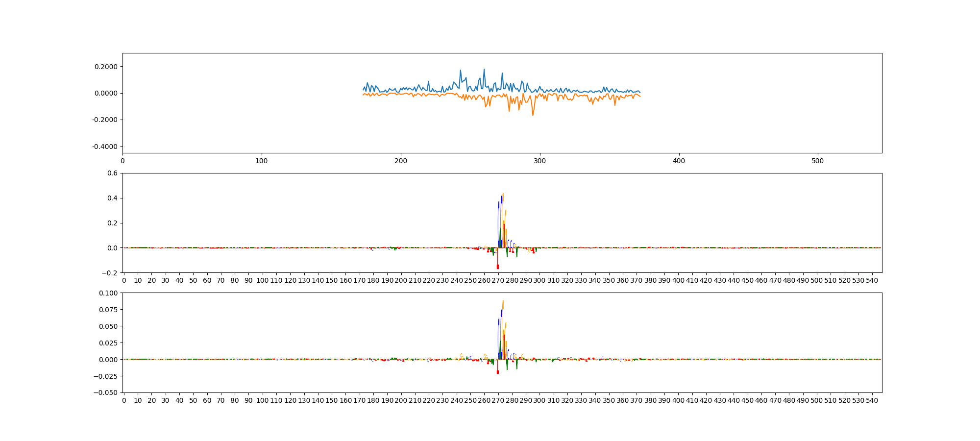This screenshot has height=441, width=980.
Task: Click the 0.6 y-axis label in middle plot
Action: click(x=112, y=173)
